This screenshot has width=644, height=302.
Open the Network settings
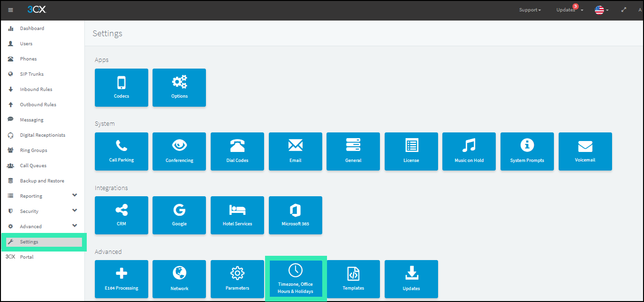179,279
